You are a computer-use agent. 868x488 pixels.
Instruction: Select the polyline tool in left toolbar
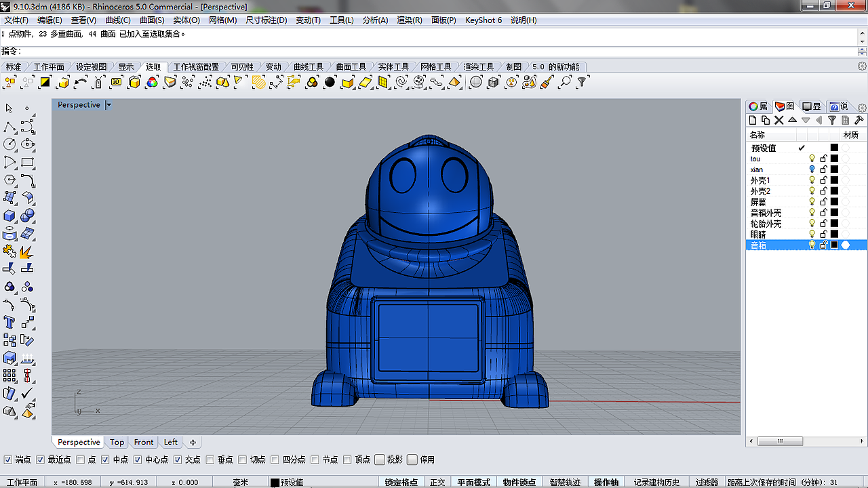[x=10, y=127]
